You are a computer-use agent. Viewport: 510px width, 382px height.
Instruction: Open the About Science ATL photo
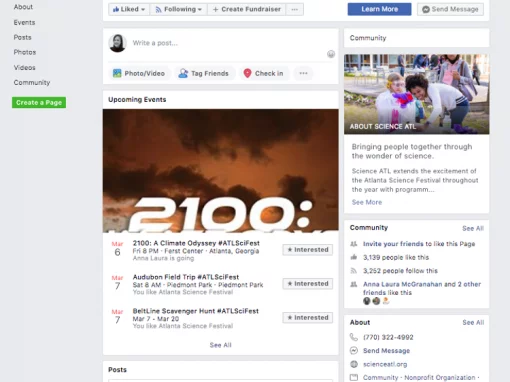(417, 94)
